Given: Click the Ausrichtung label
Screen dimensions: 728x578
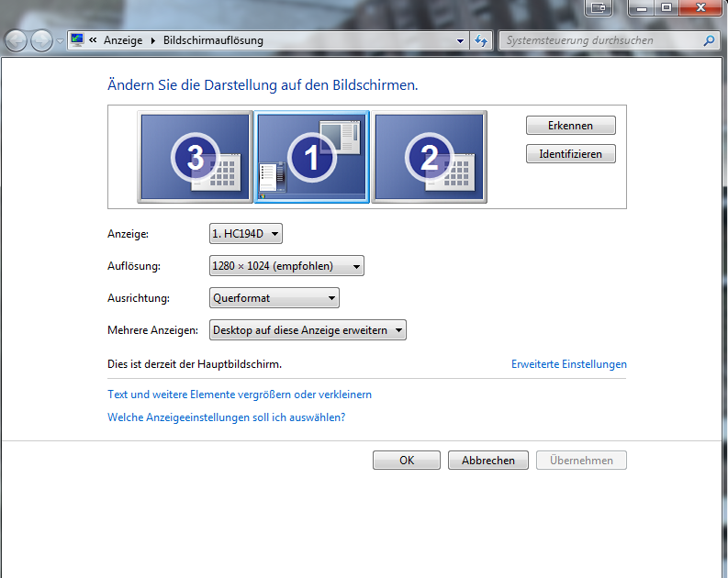Looking at the screenshot, I should (x=139, y=298).
